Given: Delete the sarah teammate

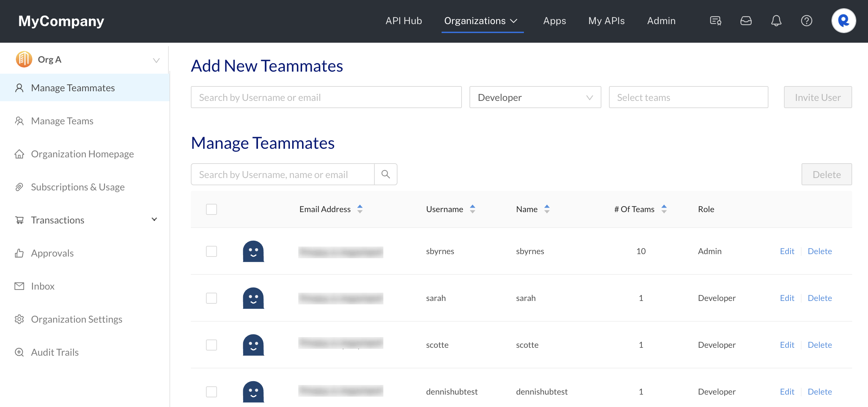Looking at the screenshot, I should pyautogui.click(x=820, y=298).
